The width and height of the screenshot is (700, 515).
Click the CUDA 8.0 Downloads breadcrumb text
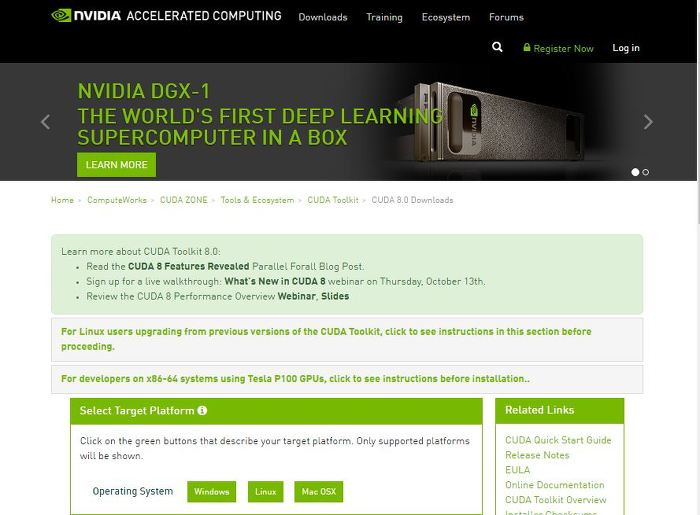click(x=412, y=200)
